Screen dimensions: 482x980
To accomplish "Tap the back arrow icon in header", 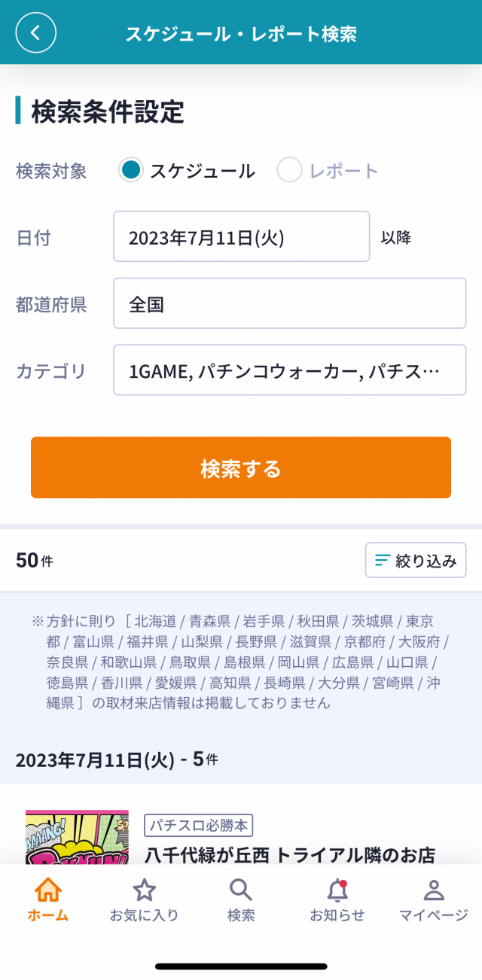I will tap(36, 33).
